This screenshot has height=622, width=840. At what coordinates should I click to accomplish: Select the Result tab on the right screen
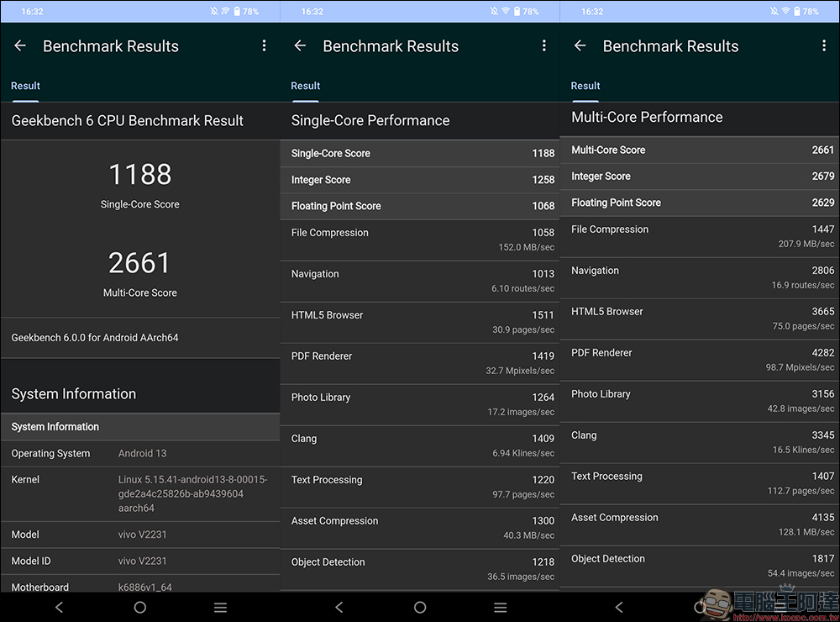pos(585,86)
